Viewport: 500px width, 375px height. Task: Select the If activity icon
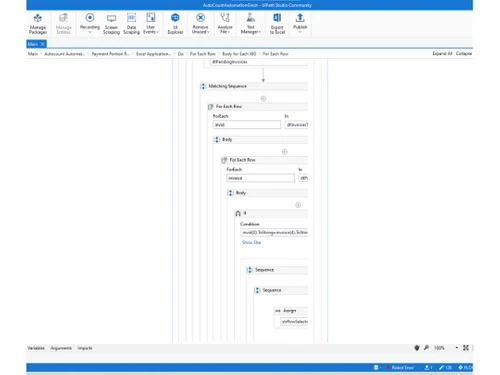click(238, 214)
